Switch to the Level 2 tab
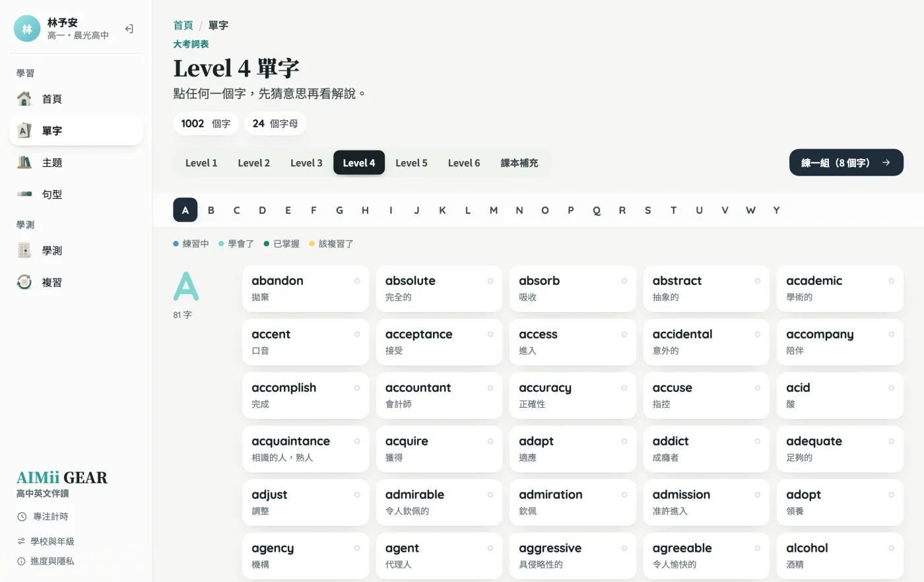The image size is (924, 582). pyautogui.click(x=254, y=163)
